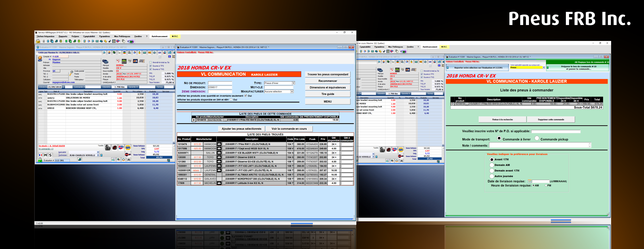This screenshot has width=644, height=249.
Task: Click NAPA logo beside Sous totaux, left window
Action: coord(128,147)
